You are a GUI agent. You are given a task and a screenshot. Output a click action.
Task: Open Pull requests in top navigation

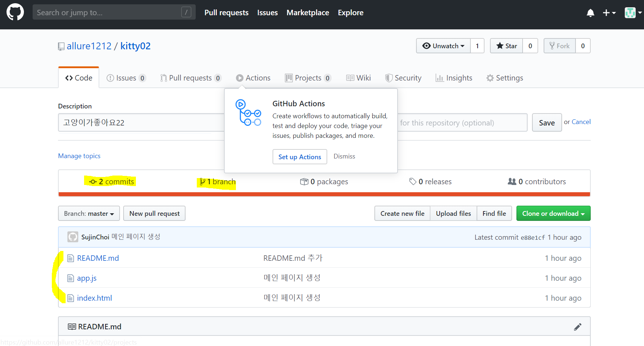click(x=227, y=13)
